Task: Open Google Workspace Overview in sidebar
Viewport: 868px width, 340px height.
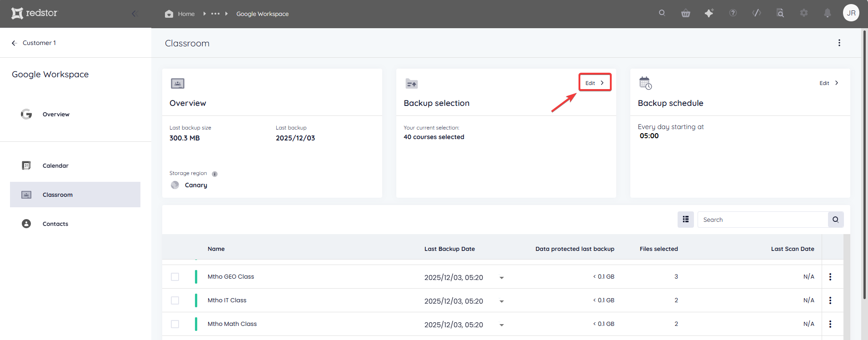Action: coord(56,114)
